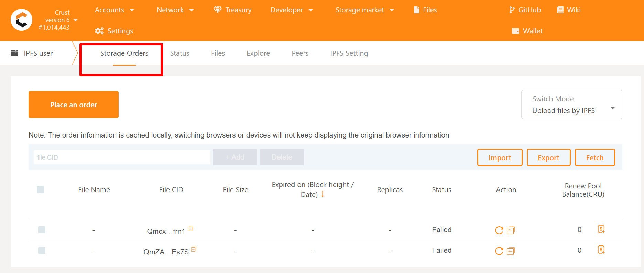Click the Failed status of Qmcx...frn1

(x=441, y=230)
